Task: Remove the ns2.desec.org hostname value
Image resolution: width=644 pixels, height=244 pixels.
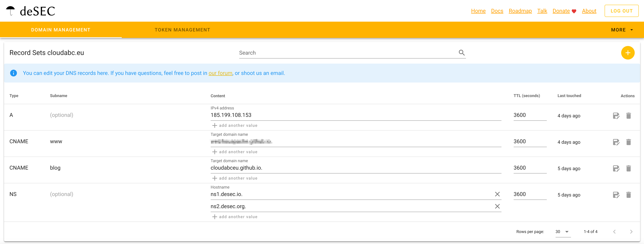Action: pyautogui.click(x=498, y=206)
